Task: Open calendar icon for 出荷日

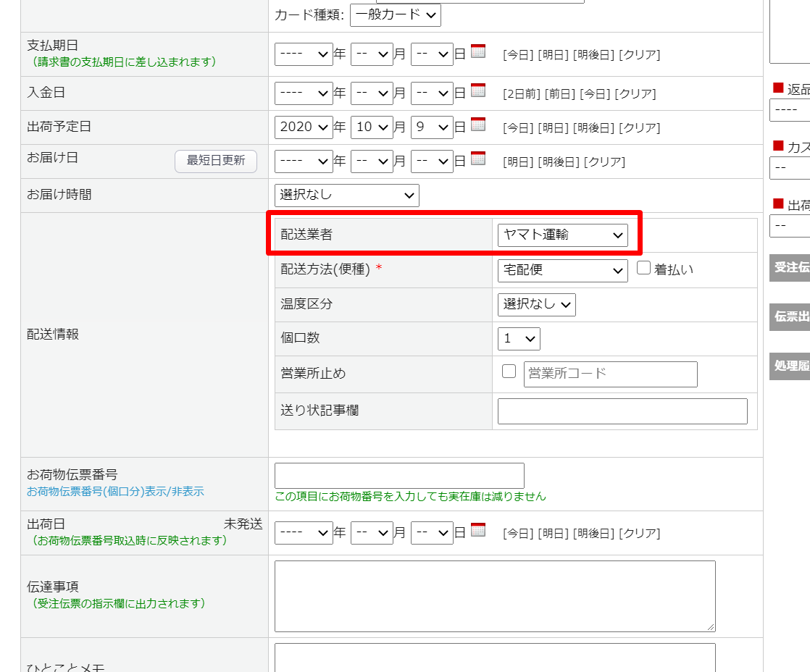Action: (x=478, y=530)
